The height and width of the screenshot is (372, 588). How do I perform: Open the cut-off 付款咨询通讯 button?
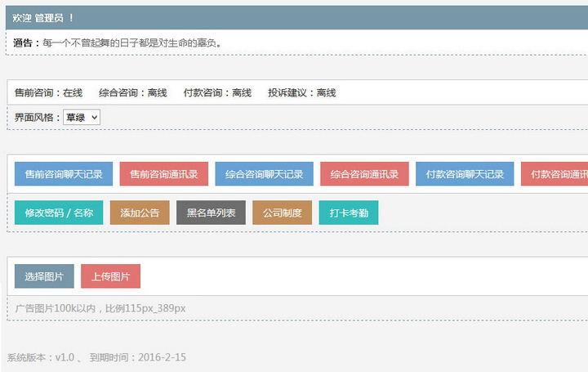coord(555,174)
